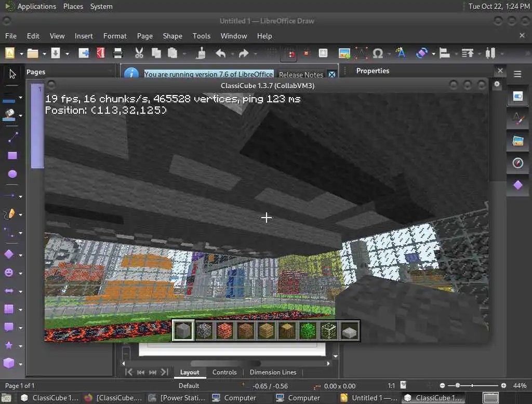
Task: Expand Line Color dropdown arrow
Action: click(x=21, y=98)
